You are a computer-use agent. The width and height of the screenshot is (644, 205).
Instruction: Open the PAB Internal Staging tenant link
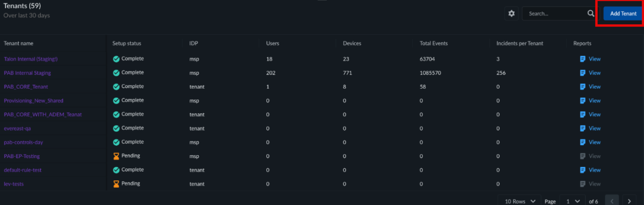pos(27,73)
